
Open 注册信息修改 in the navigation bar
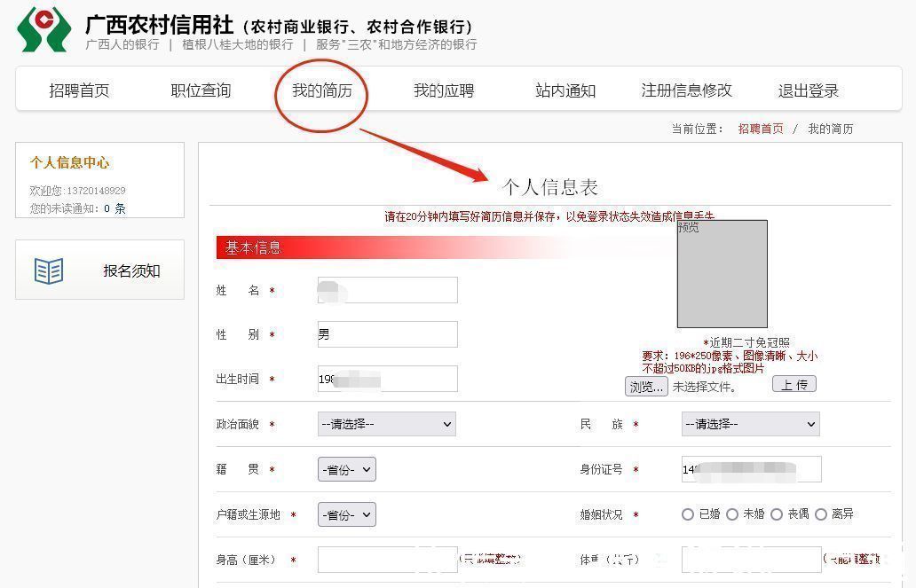coord(687,90)
